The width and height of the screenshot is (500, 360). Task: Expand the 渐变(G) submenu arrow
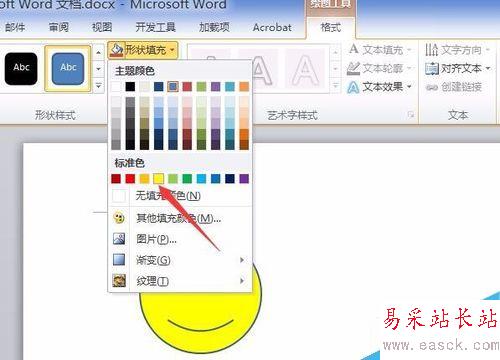pyautogui.click(x=242, y=260)
